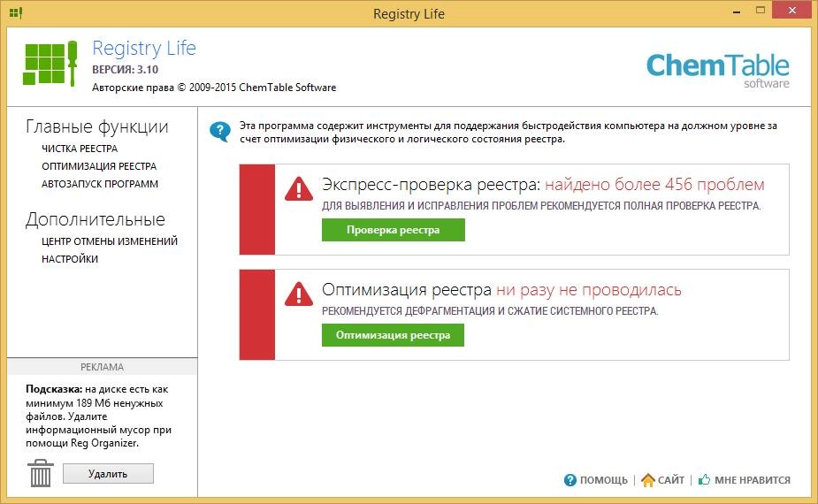Click the Дополнительные heading
Image resolution: width=818 pixels, height=504 pixels.
pos(96,219)
